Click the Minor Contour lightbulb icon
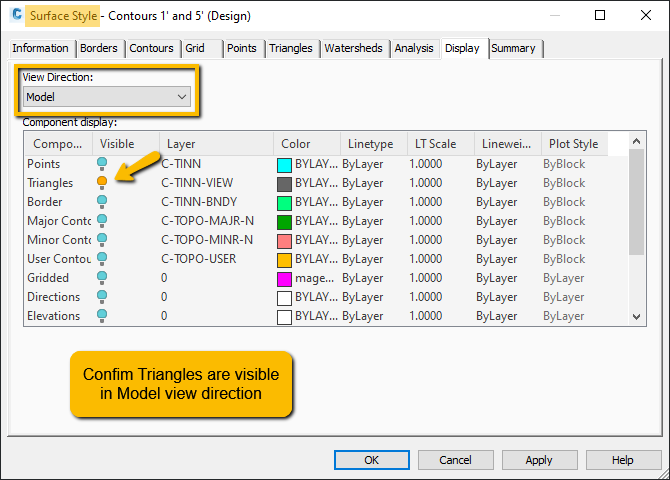 (x=102, y=240)
